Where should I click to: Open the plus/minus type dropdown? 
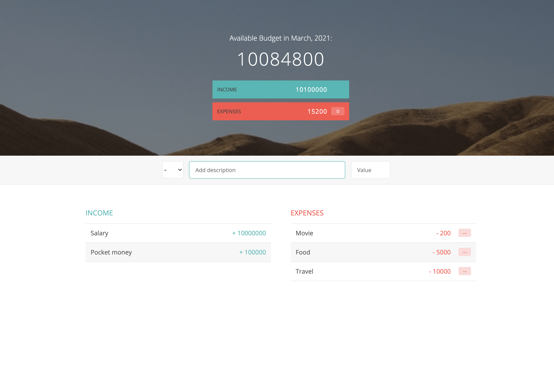(x=172, y=170)
